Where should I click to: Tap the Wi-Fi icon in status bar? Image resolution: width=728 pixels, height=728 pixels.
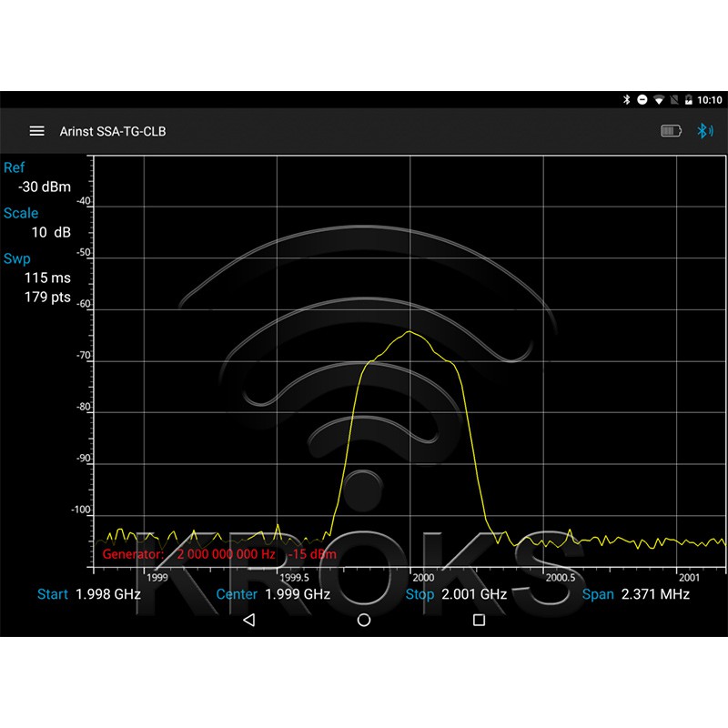(658, 99)
